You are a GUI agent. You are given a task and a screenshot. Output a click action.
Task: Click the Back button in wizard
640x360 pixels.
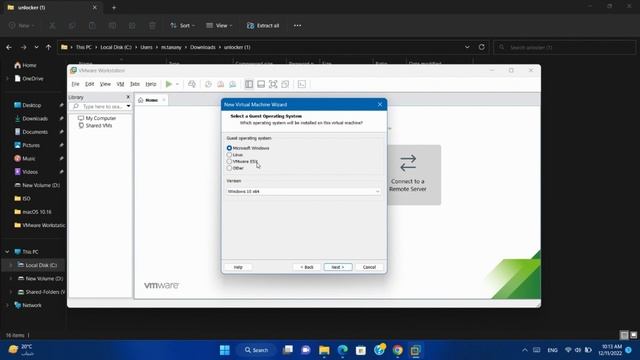coord(307,267)
